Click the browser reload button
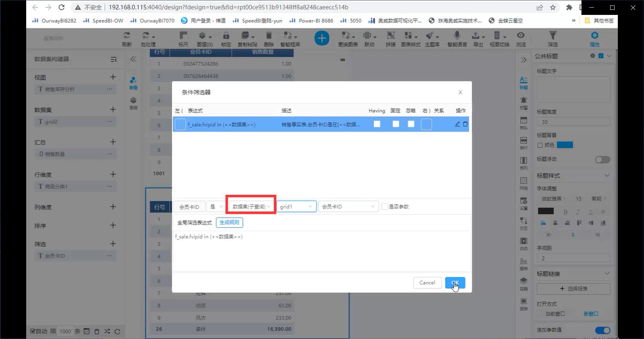 click(x=61, y=7)
